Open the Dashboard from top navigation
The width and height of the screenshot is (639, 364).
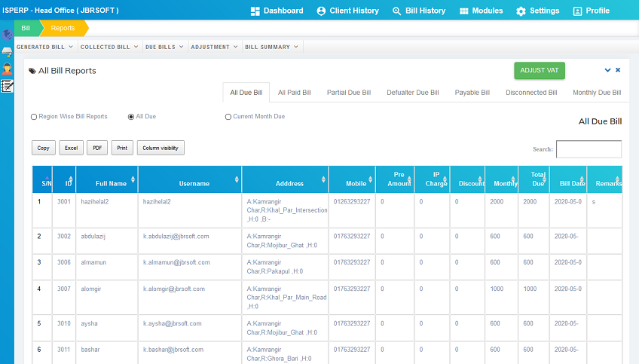(x=277, y=11)
